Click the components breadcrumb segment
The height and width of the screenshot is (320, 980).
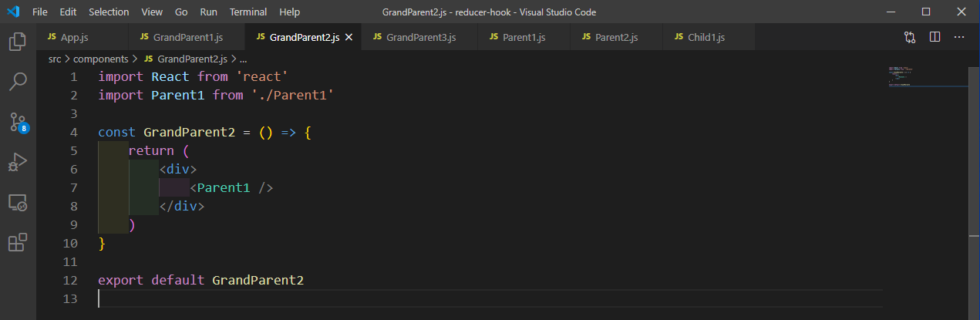coord(102,59)
